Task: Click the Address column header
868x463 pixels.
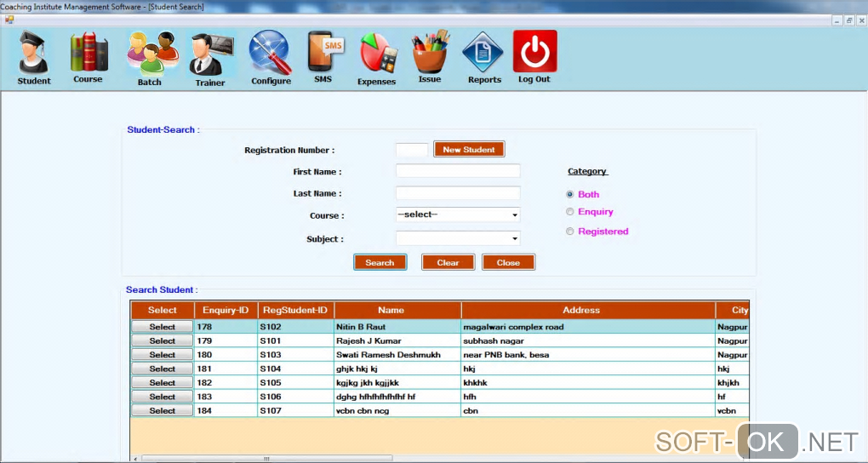Action: pos(588,310)
